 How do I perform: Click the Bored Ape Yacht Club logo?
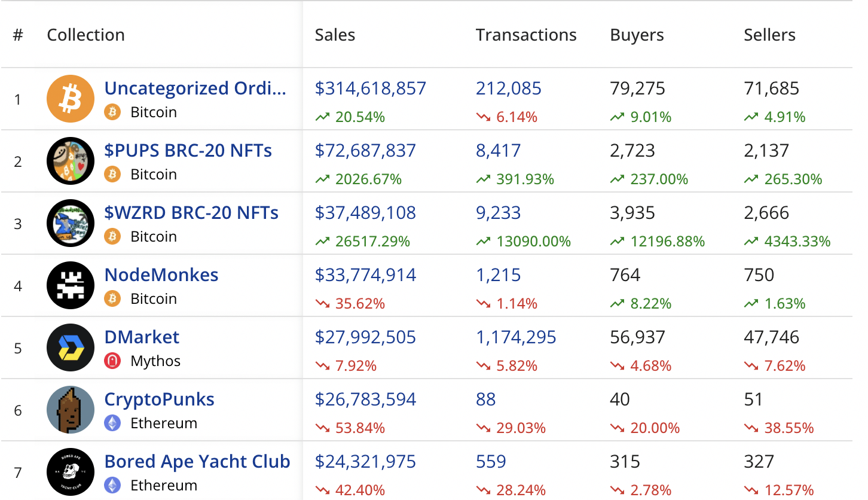(71, 472)
